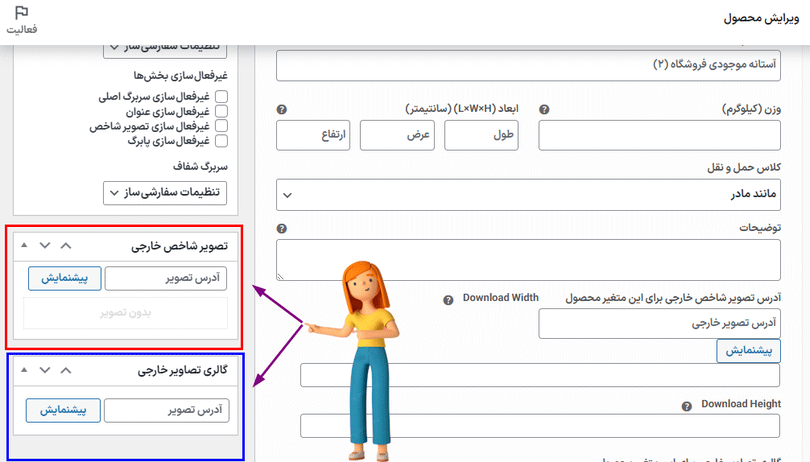Click preview button in external gallery panel

pyautogui.click(x=64, y=410)
